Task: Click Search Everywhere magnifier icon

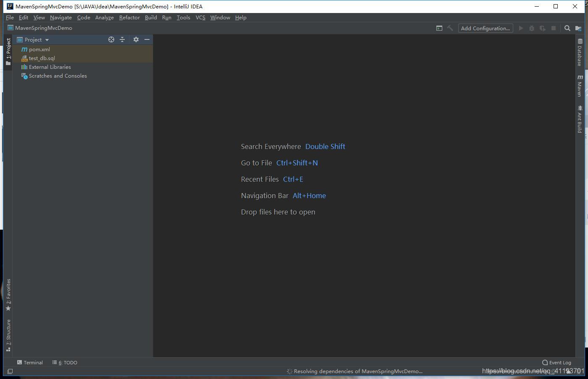Action: pos(567,28)
